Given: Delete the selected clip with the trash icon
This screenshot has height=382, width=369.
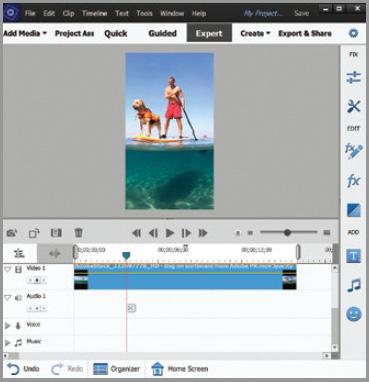Looking at the screenshot, I should click(79, 233).
